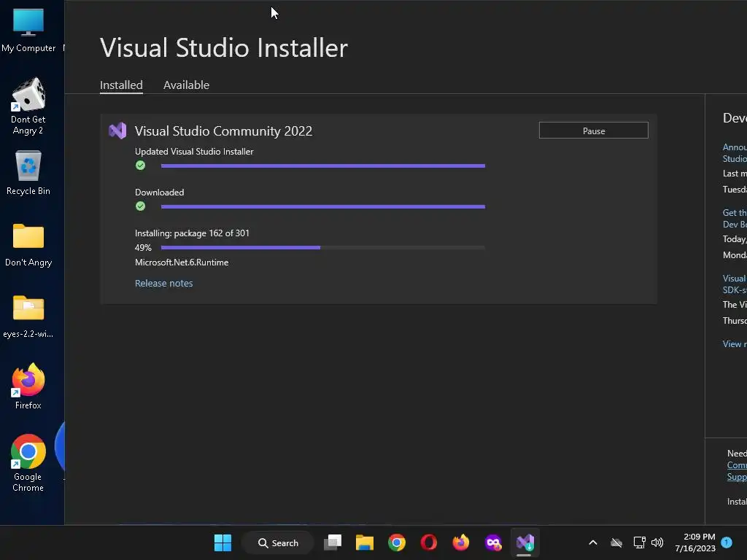
Task: Click the Visual Studio Installer taskbar icon
Action: 525,542
